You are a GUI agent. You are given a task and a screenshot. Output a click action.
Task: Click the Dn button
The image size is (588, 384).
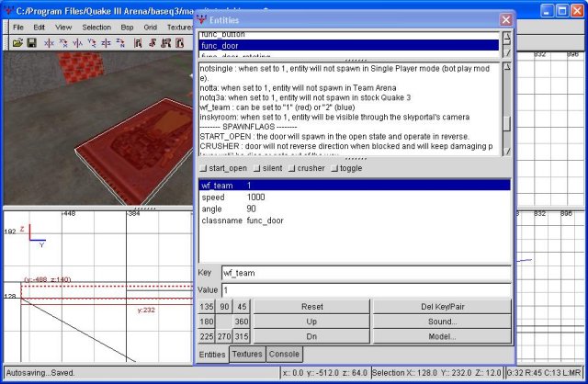(x=312, y=336)
